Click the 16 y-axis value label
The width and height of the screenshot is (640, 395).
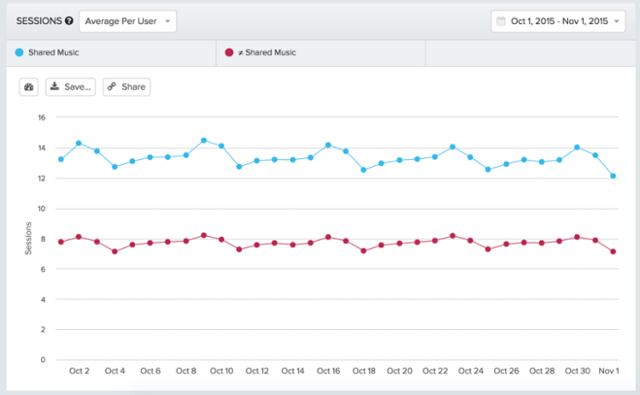[42, 118]
